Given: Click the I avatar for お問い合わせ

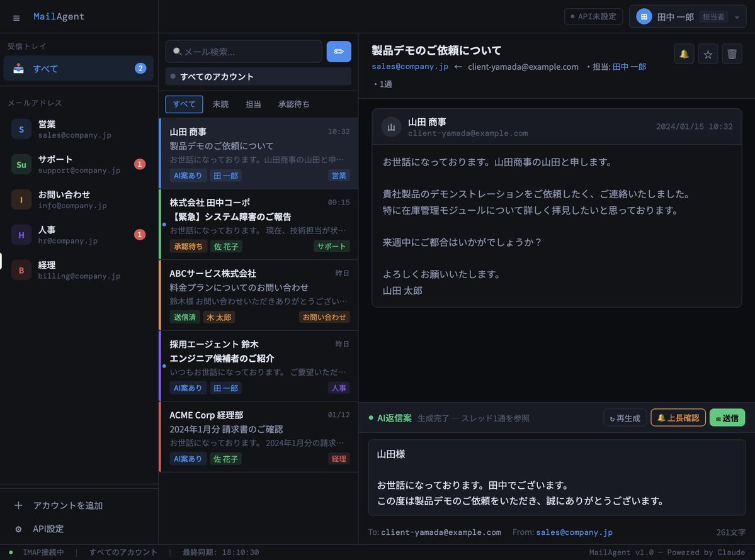Looking at the screenshot, I should pyautogui.click(x=21, y=199).
